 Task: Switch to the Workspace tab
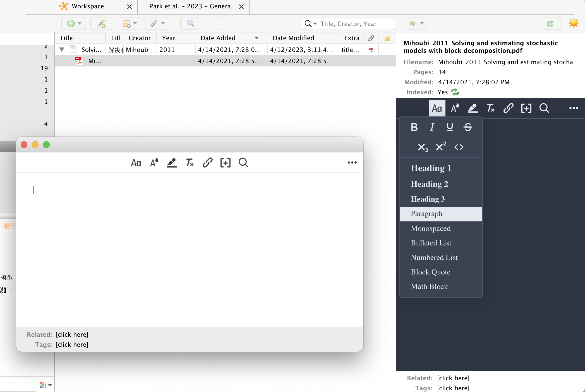[x=88, y=6]
